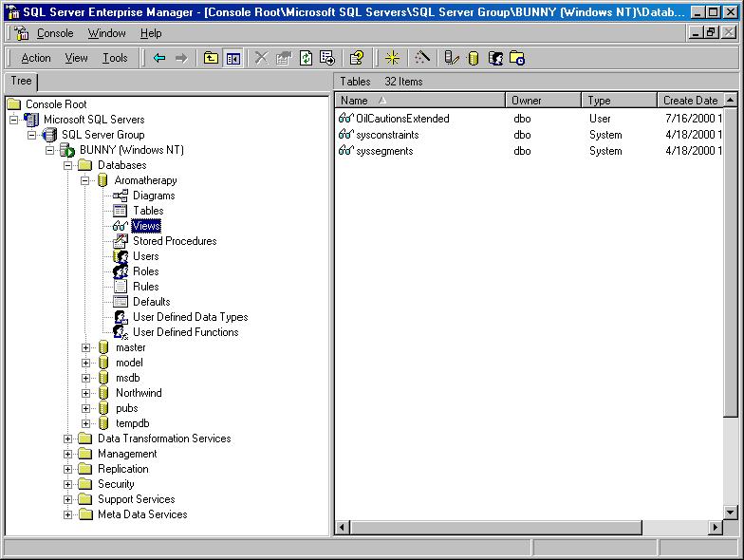Click the Forward arrow toolbar icon
Viewport: 744px width, 560px height.
pyautogui.click(x=181, y=59)
